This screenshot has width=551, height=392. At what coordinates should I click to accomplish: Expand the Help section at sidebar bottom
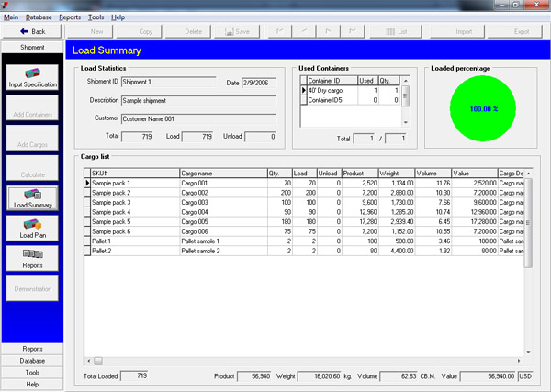[x=32, y=385]
